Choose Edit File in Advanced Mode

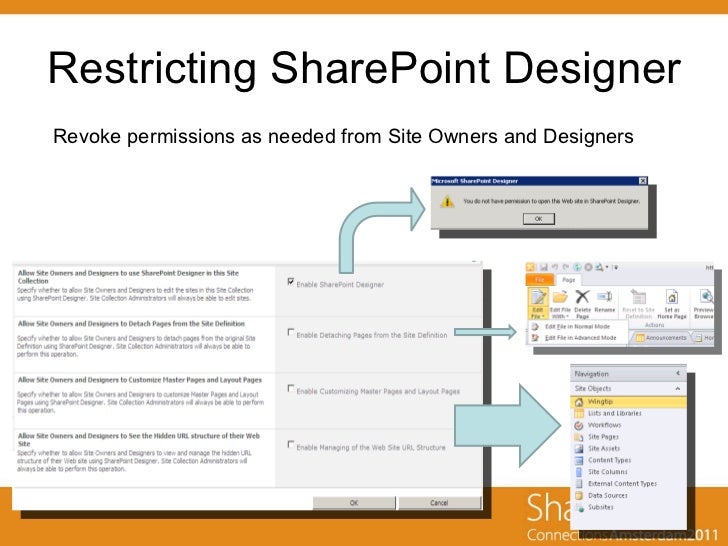coord(580,338)
